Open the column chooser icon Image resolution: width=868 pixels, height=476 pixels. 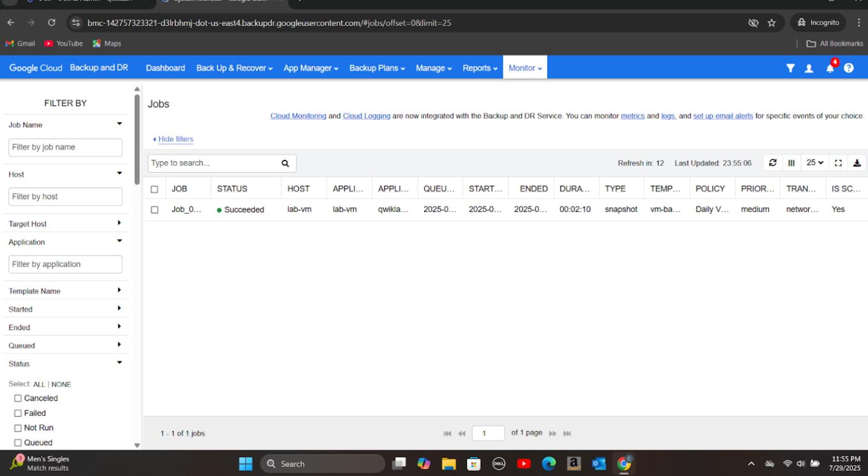[x=791, y=163]
